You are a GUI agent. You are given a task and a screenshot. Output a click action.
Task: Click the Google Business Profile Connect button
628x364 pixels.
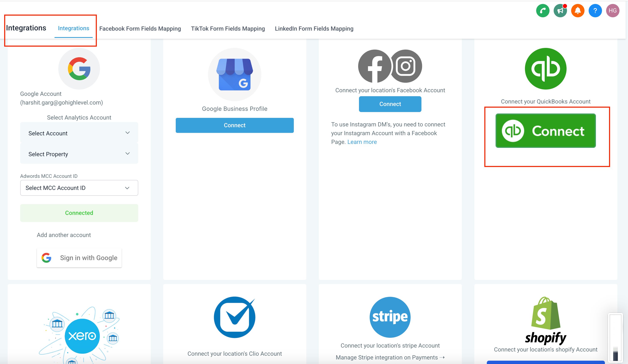[234, 125]
